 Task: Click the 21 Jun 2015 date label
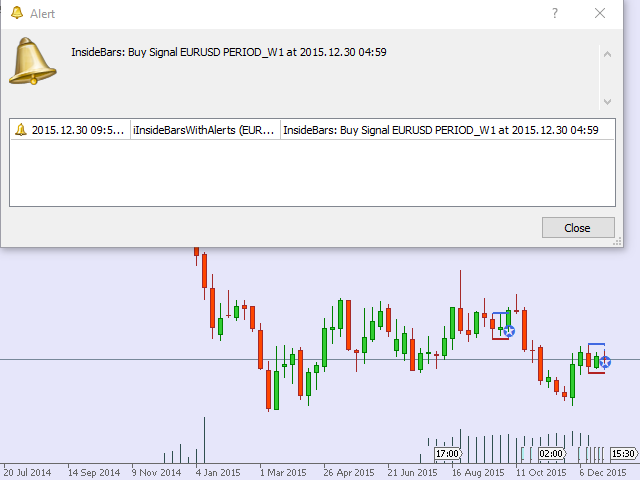coord(412,473)
